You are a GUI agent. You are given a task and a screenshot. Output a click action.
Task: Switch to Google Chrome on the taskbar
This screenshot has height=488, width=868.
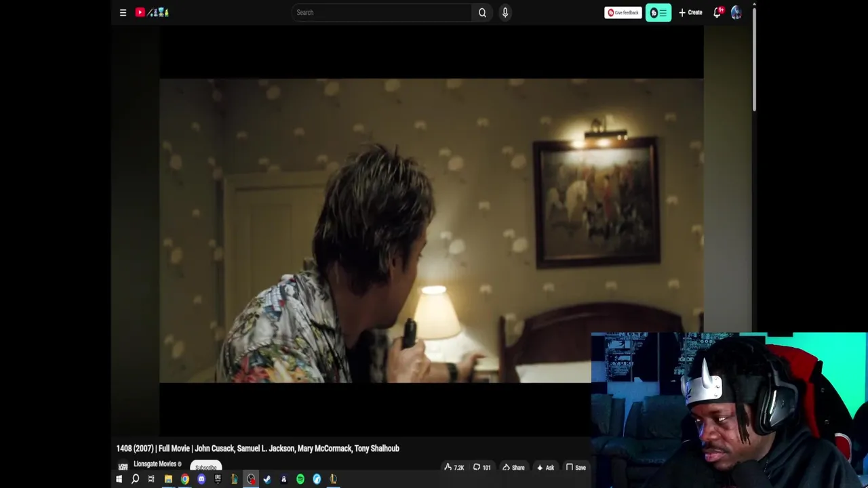point(184,479)
